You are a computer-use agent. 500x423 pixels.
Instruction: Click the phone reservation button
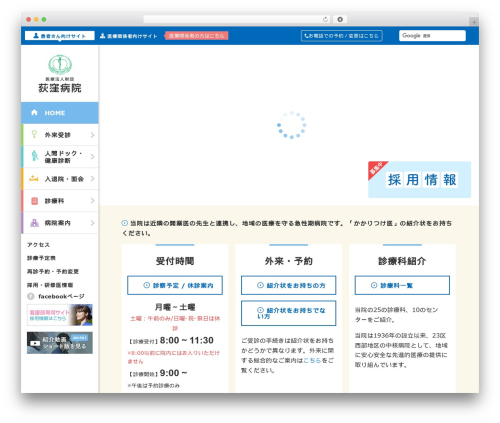[x=342, y=36]
